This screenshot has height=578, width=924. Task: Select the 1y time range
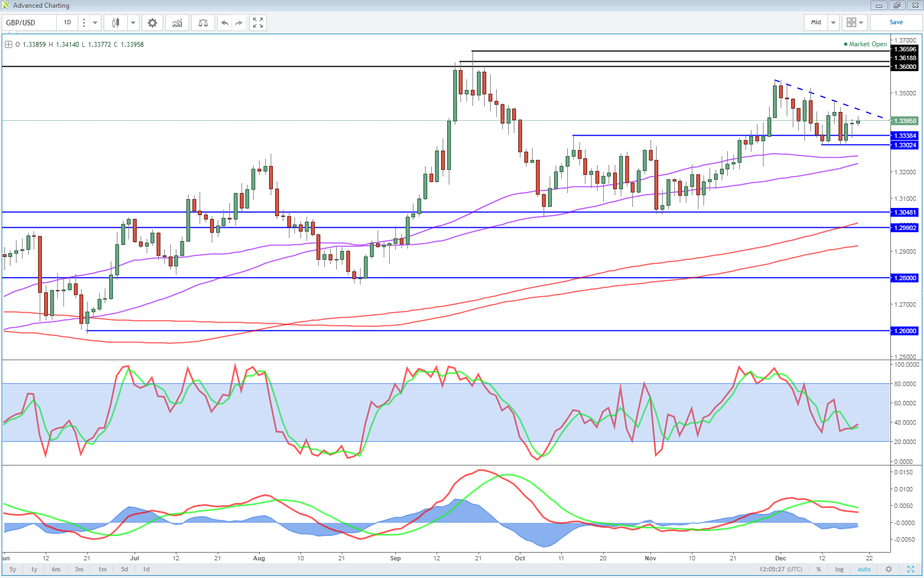(34, 569)
